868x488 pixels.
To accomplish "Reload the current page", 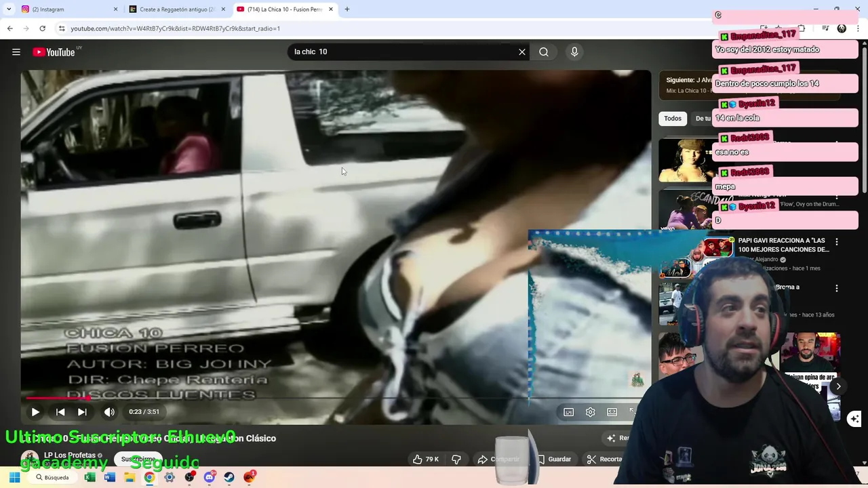I will pyautogui.click(x=42, y=28).
